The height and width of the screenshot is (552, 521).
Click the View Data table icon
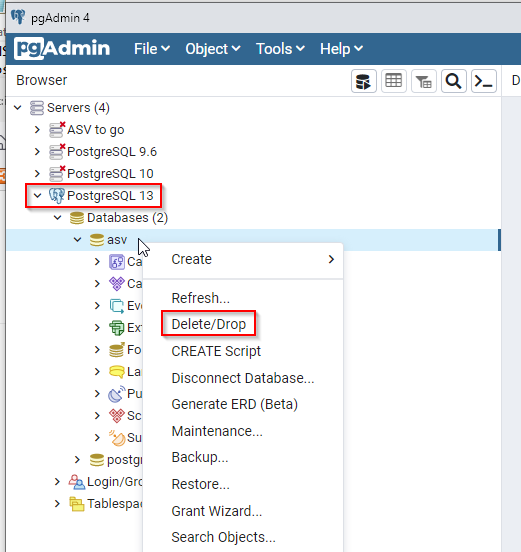point(394,81)
